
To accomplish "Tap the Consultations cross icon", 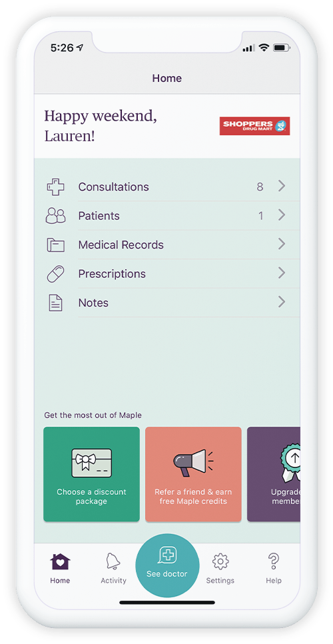I will pyautogui.click(x=55, y=187).
